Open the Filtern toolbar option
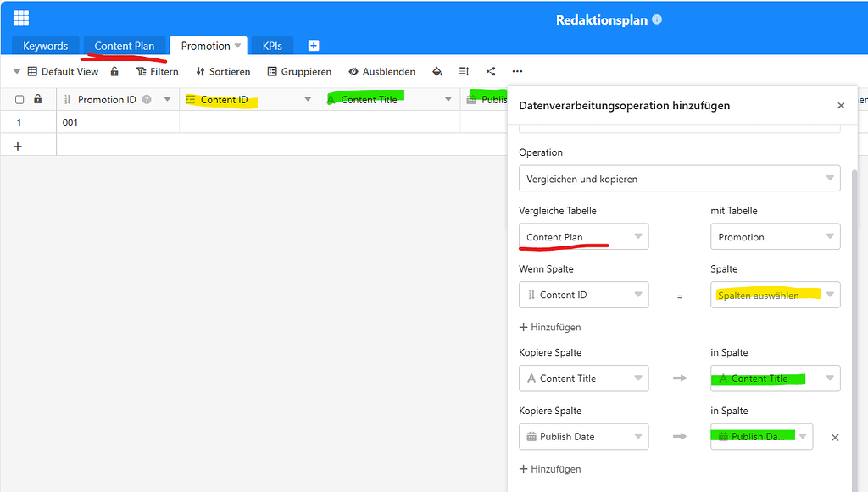Image resolution: width=868 pixels, height=492 pixels. pyautogui.click(x=158, y=71)
